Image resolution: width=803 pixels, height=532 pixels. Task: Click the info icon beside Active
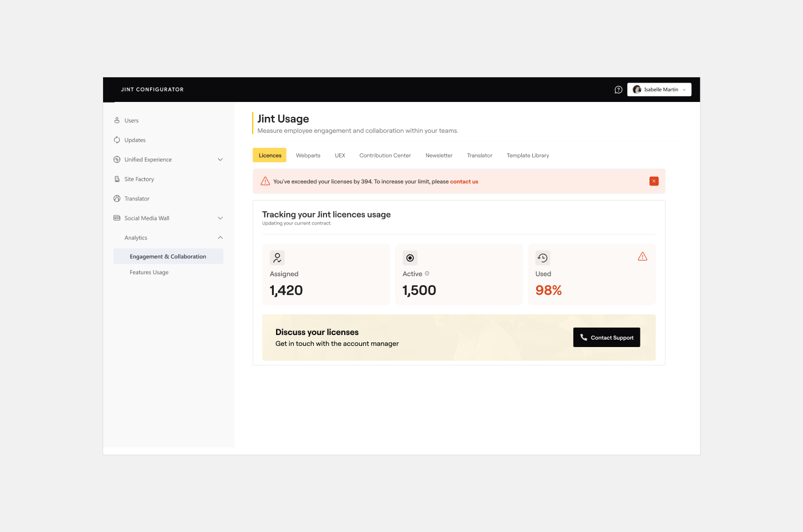[427, 274]
